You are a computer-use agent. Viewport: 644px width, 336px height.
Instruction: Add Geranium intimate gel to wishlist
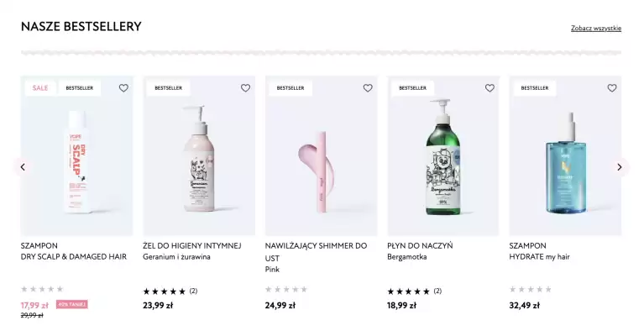(x=245, y=88)
